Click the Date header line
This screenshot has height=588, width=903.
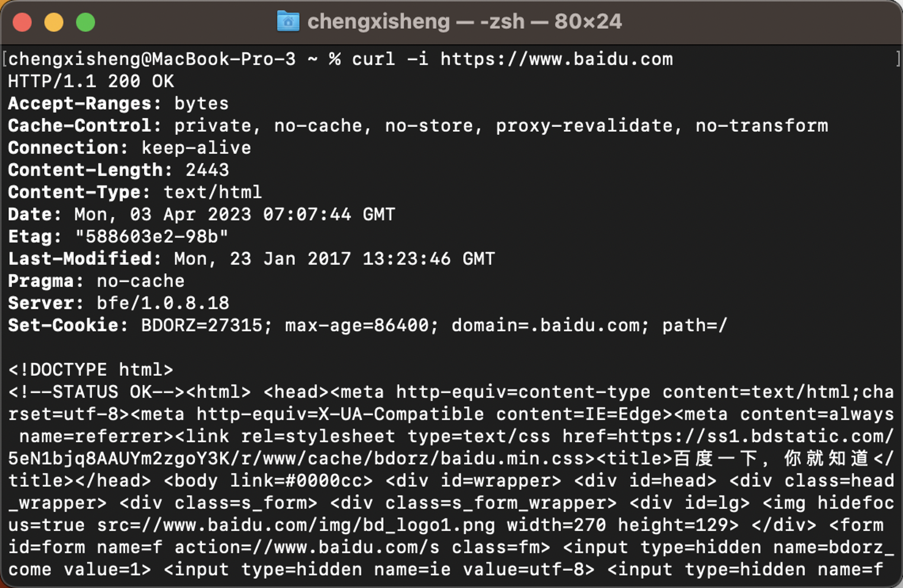pyautogui.click(x=201, y=214)
